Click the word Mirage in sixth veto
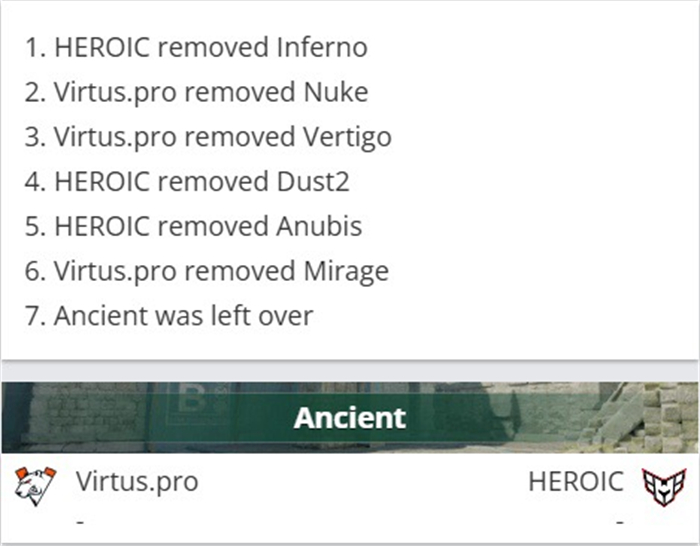 346,271
